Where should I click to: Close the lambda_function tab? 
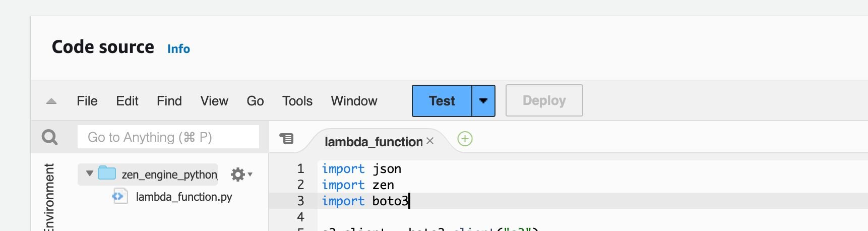pos(430,141)
